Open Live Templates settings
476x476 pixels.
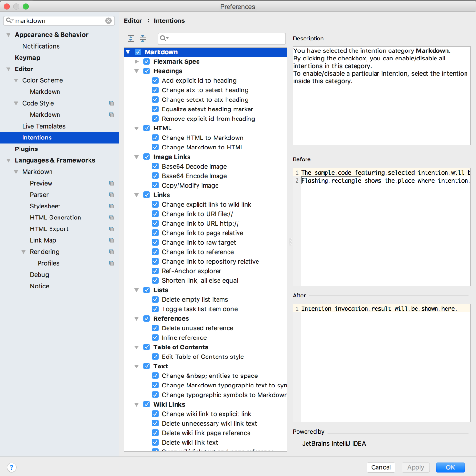pos(44,126)
